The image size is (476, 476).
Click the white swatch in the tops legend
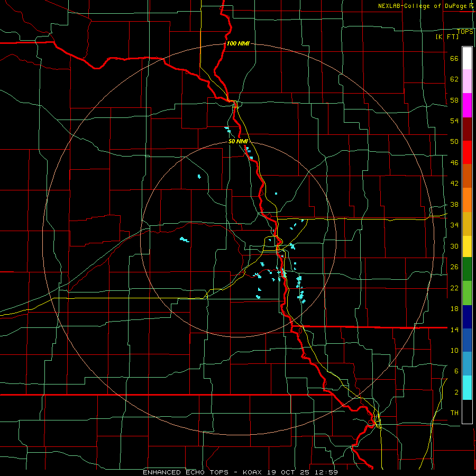467,58
